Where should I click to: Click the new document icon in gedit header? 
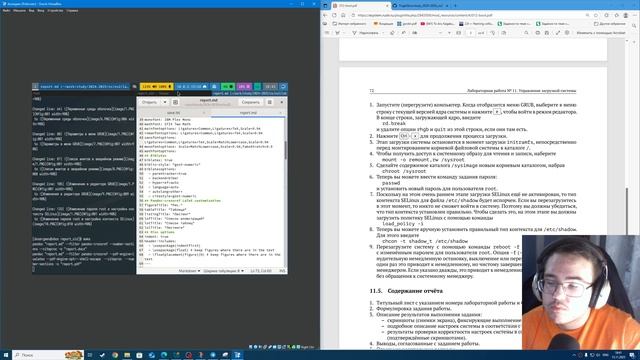tap(175, 102)
